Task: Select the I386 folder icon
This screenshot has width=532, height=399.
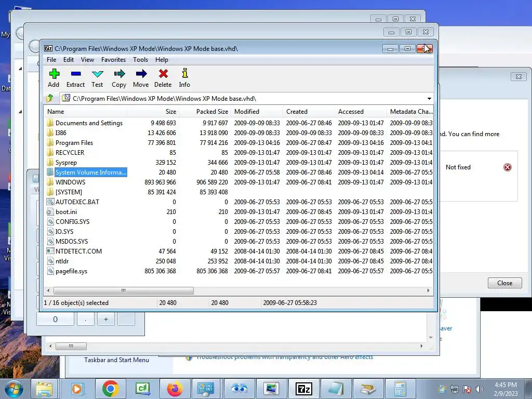Action: point(50,132)
